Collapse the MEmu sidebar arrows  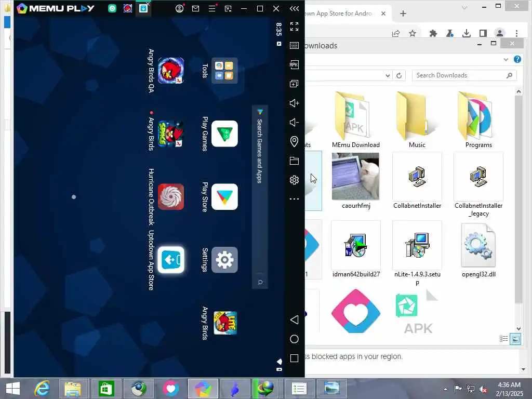[x=294, y=8]
